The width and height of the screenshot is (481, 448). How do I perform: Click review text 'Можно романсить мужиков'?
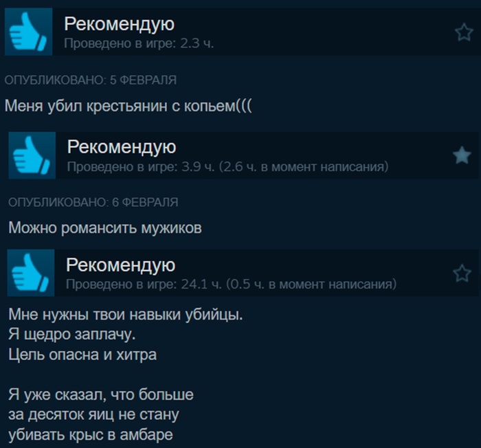click(105, 228)
